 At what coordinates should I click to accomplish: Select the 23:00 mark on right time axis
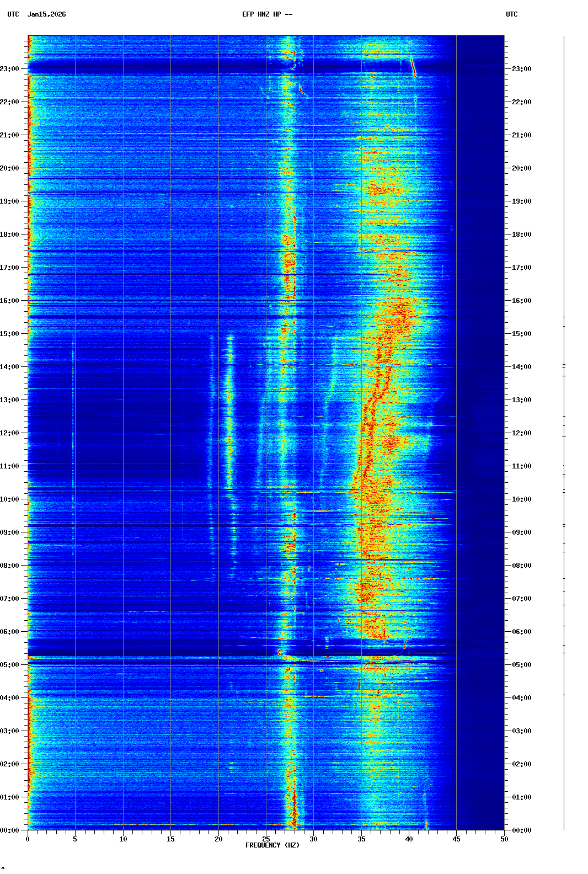[x=521, y=69]
